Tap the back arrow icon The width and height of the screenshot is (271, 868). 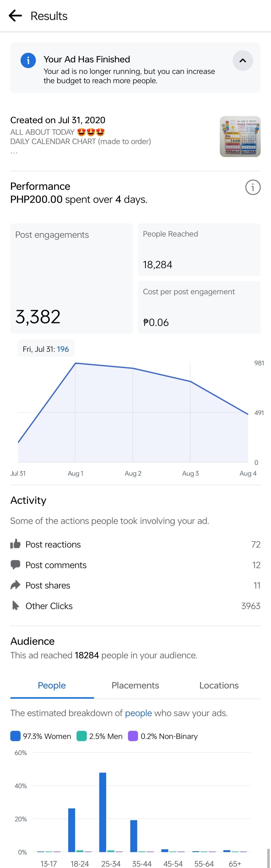[x=15, y=16]
